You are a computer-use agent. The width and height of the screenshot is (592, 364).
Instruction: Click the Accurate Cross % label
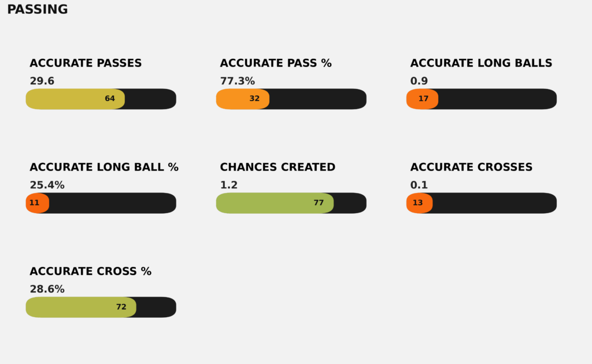90,272
